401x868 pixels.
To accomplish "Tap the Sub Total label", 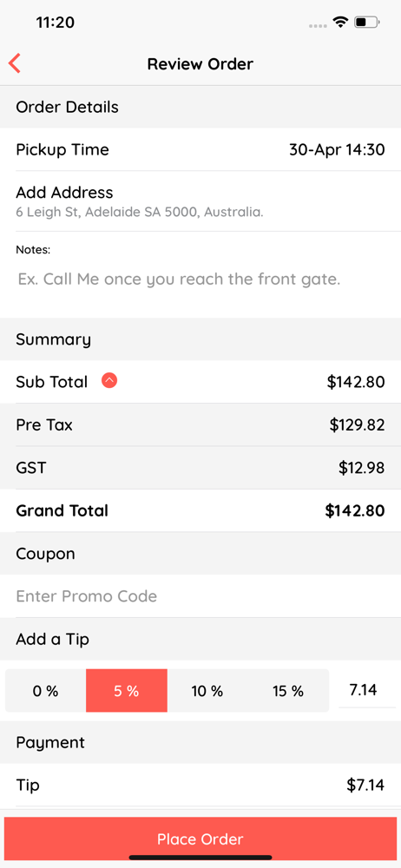I will [x=51, y=382].
